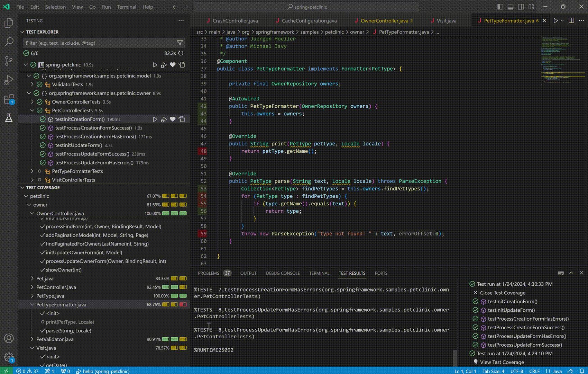Run testInitCreationForm() with coverage using heart icon
The image size is (588, 374).
(173, 119)
